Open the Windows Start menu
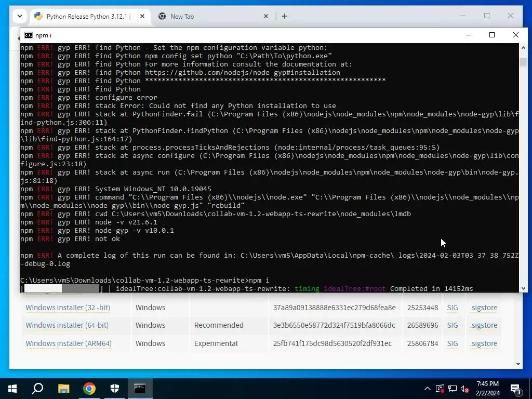Screen dimensions: 532x399 [12, 389]
